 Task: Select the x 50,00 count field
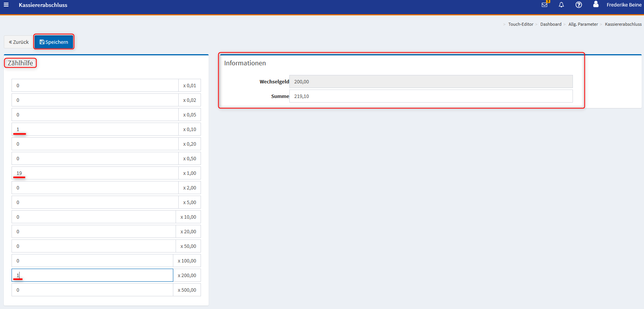[x=93, y=246]
